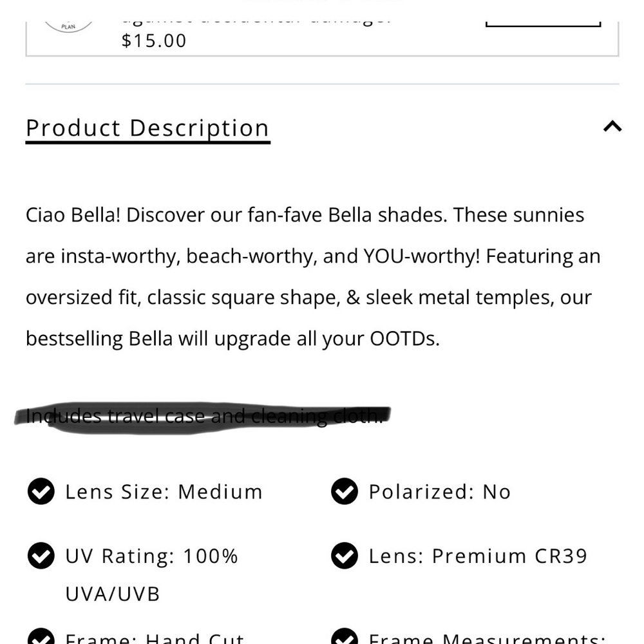Viewport: 644px width, 644px height.
Task: Click the checkmark icon beside Lens Size
Action: click(x=41, y=491)
